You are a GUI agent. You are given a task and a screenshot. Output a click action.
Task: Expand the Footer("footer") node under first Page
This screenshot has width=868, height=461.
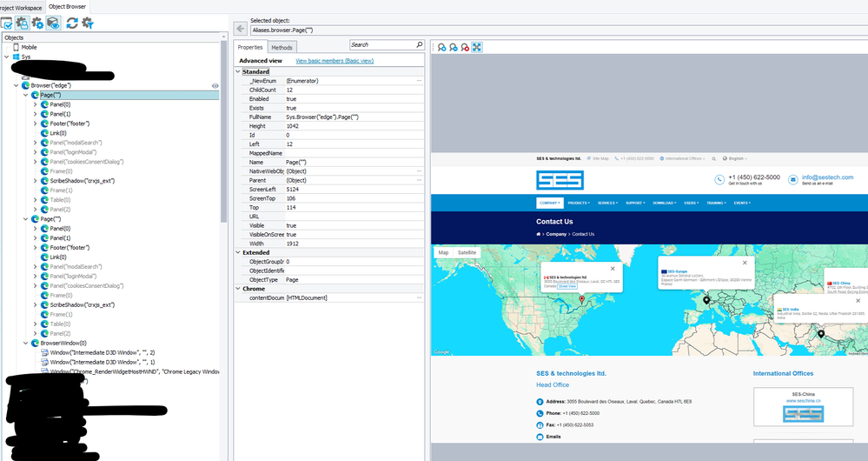point(36,124)
